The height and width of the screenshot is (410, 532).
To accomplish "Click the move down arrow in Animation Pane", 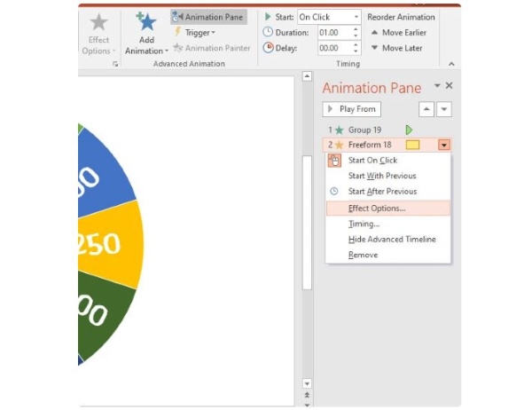I will point(444,109).
